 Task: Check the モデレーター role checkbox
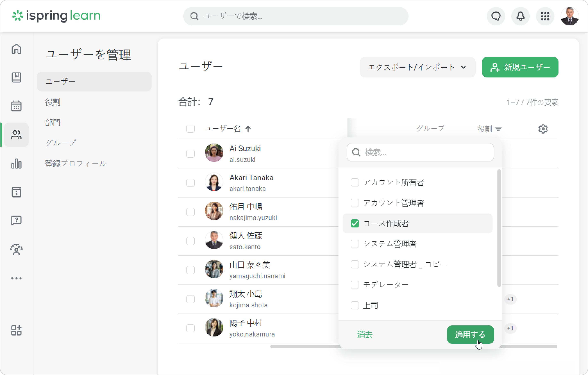pos(355,285)
